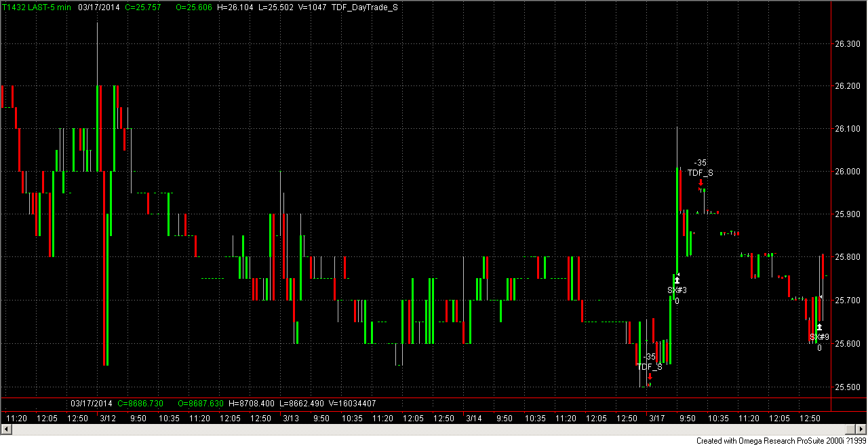The image size is (868, 445).
Task: Click the empty horizontal scrollbar track
Action: pyautogui.click(x=428, y=429)
